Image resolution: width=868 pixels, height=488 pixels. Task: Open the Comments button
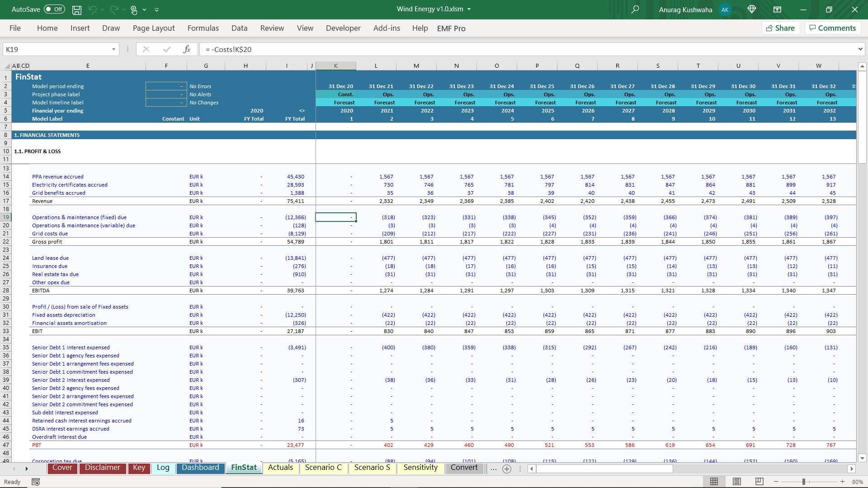pos(832,28)
